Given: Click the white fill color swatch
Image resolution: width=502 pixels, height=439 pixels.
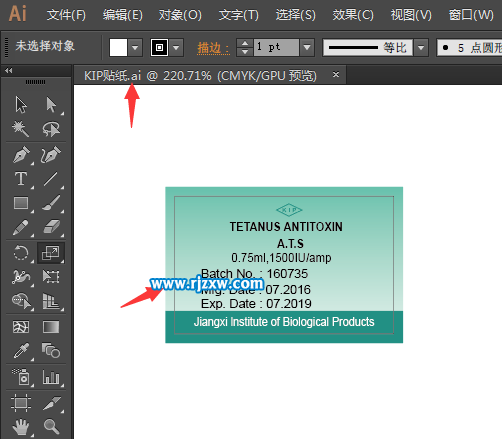Looking at the screenshot, I should coord(118,48).
